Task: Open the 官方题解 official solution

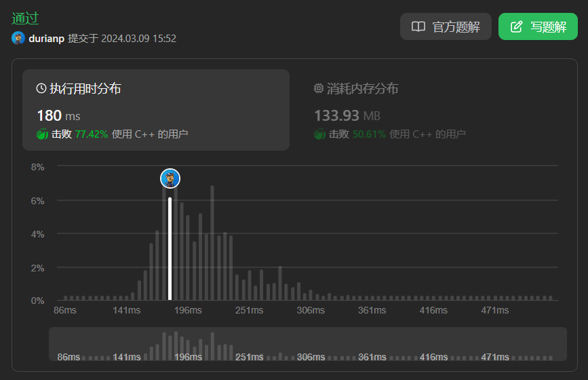Action: [446, 26]
